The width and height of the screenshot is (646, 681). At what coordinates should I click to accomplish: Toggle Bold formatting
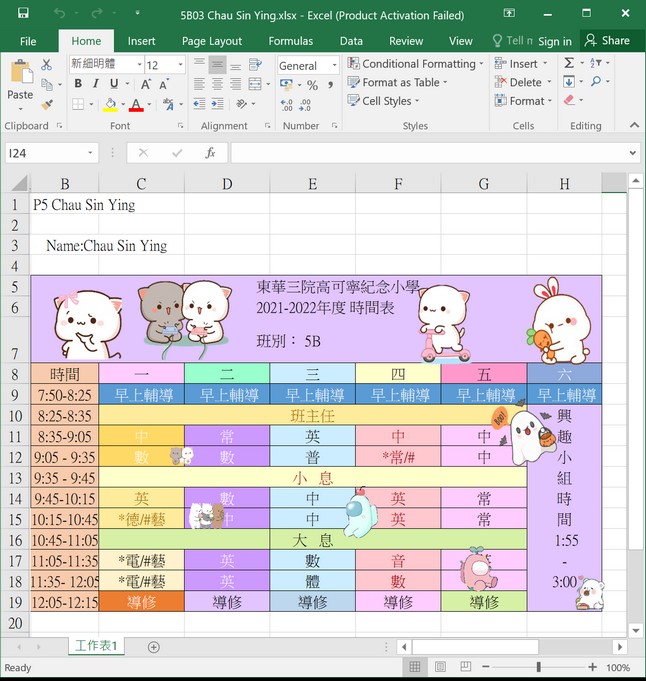coord(78,83)
